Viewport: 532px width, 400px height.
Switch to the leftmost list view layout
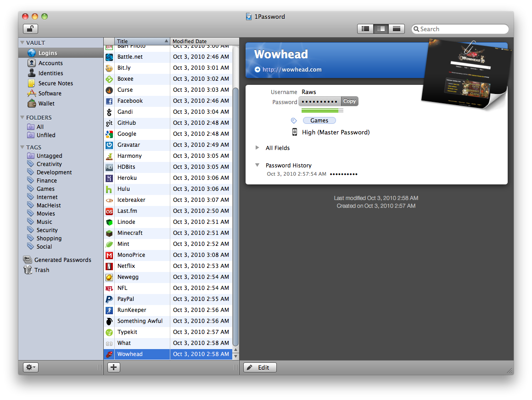click(365, 29)
